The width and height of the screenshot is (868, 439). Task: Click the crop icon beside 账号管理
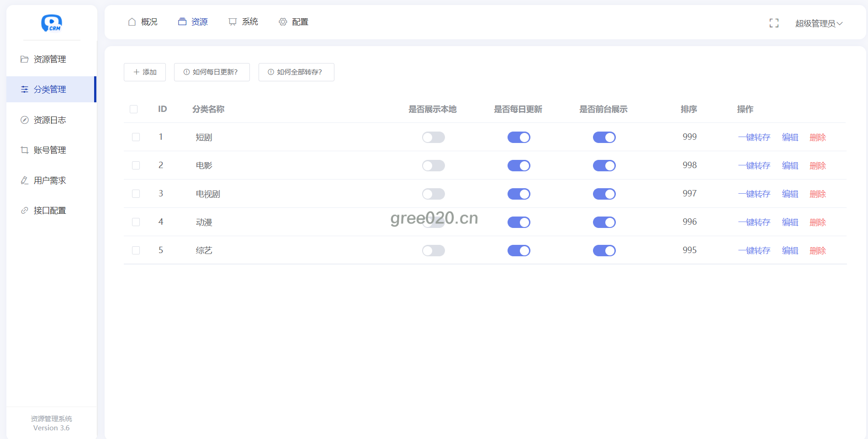pos(25,150)
